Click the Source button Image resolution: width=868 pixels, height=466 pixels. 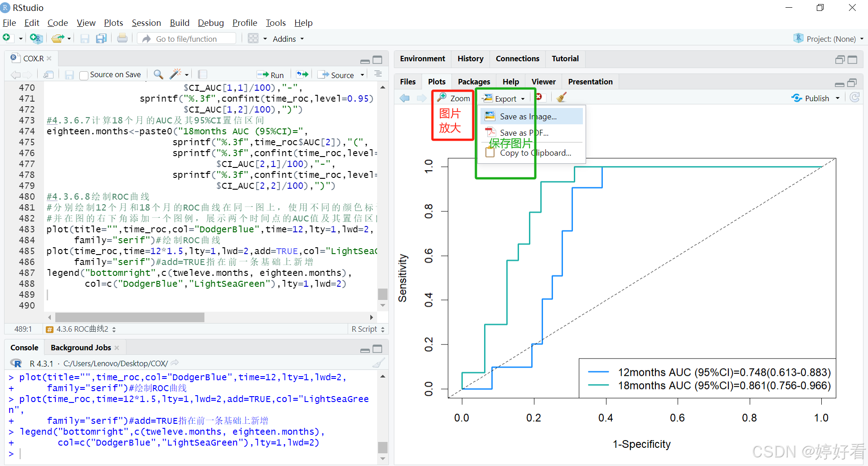[x=336, y=75]
